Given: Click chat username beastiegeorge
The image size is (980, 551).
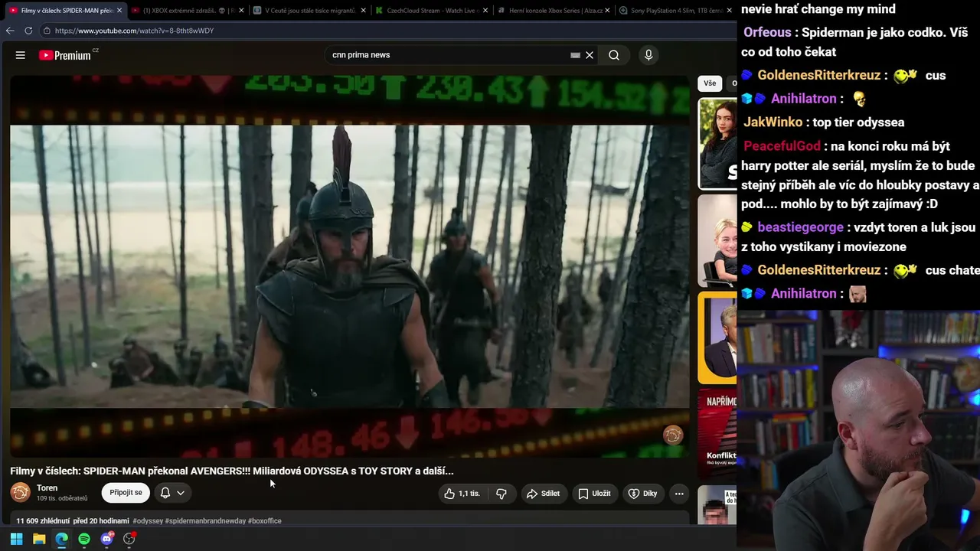Looking at the screenshot, I should 800,227.
